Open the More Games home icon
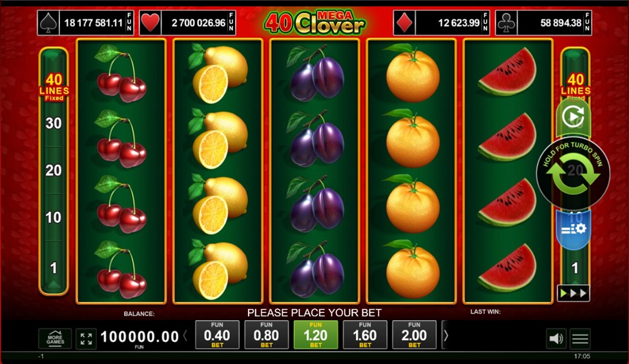629x364 pixels. 55,339
